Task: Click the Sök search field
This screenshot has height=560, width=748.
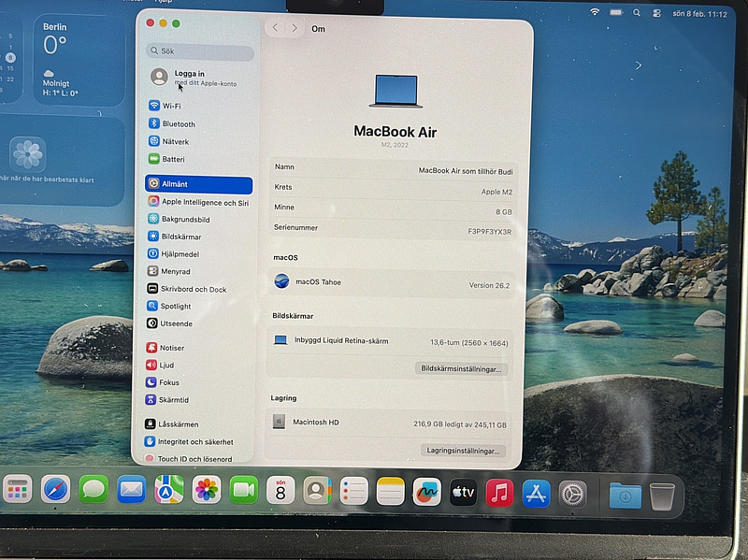Action: coord(200,51)
